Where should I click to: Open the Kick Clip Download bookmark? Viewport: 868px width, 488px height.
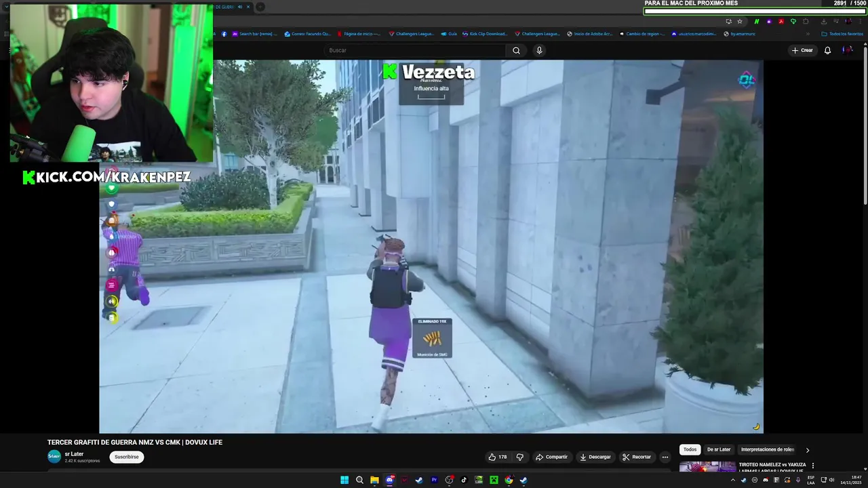[x=484, y=33]
